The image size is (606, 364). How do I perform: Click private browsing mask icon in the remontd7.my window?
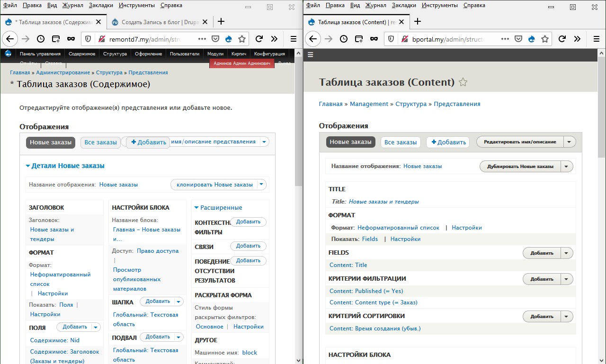coord(71,39)
